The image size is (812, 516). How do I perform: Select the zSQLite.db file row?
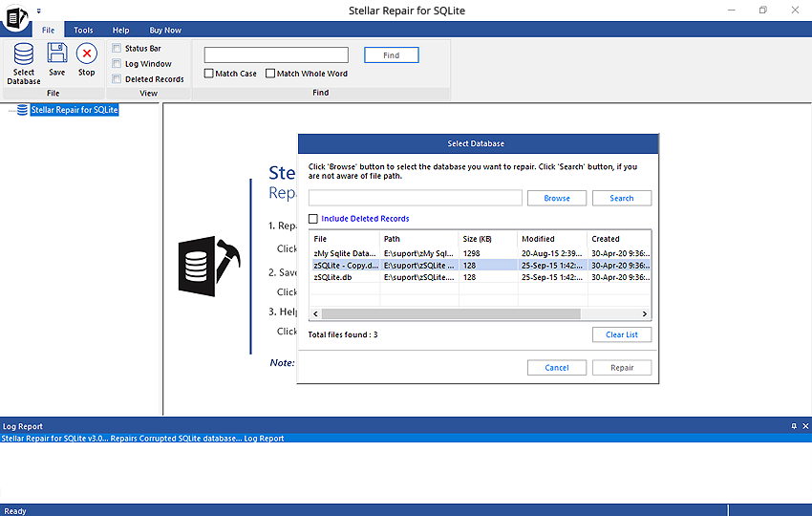click(x=481, y=277)
